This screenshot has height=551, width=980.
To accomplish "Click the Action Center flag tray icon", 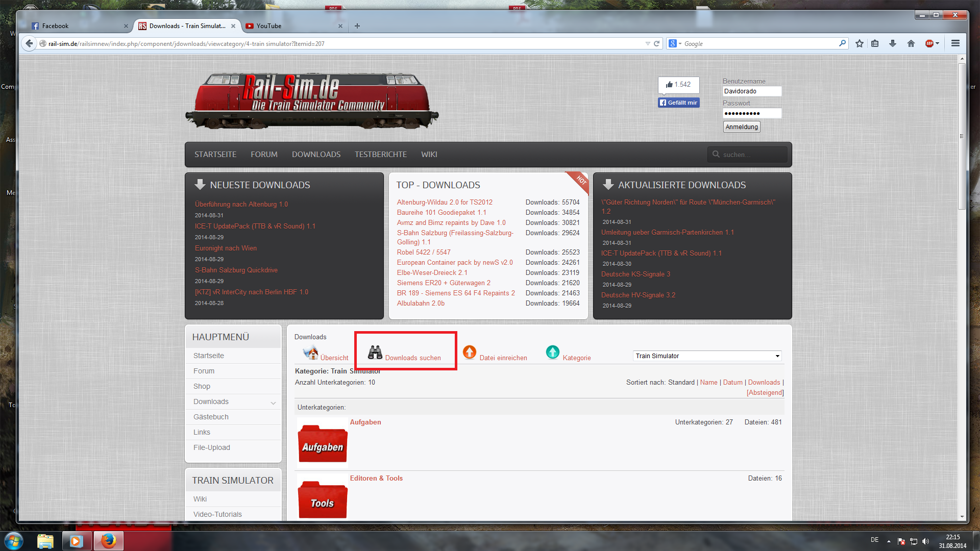I will (x=901, y=541).
